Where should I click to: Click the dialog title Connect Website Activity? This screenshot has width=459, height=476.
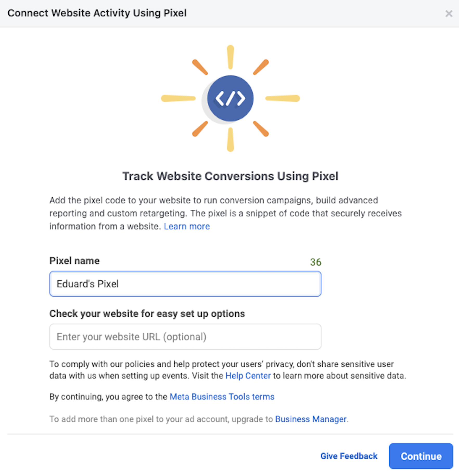(97, 13)
